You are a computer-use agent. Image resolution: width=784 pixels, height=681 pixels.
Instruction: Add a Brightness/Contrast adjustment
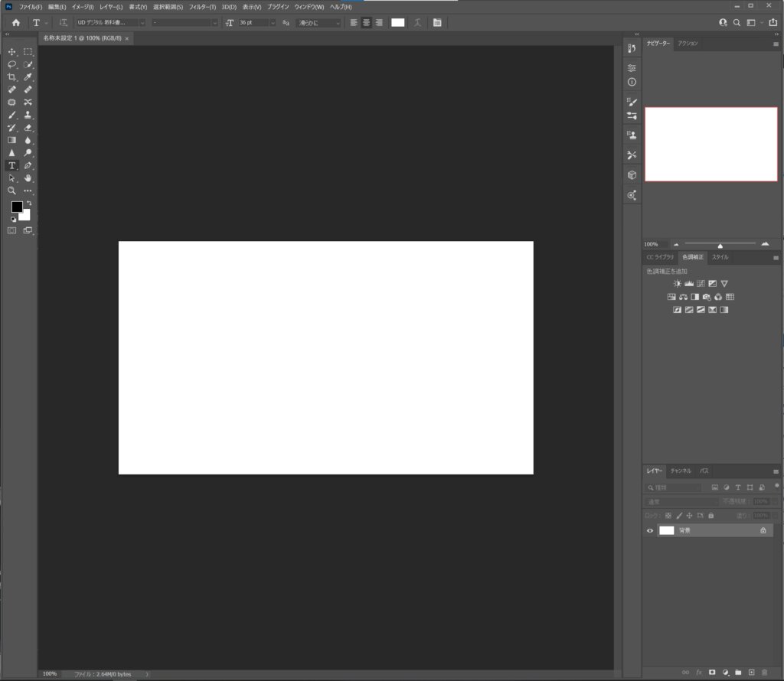coord(677,283)
